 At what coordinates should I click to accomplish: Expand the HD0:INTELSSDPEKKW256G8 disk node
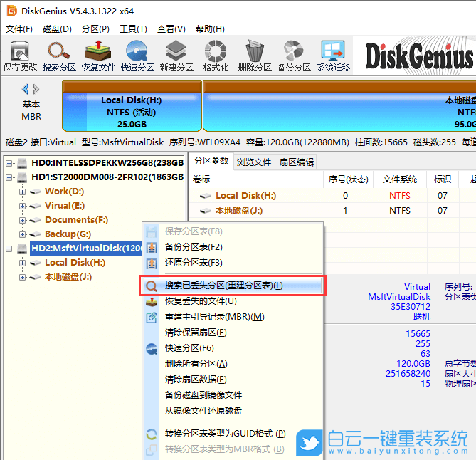9,163
